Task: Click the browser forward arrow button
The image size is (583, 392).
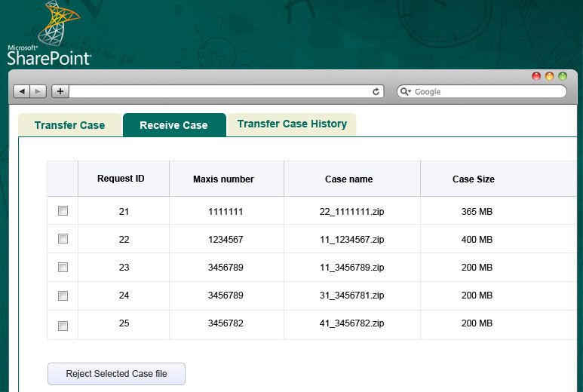Action: (38, 91)
